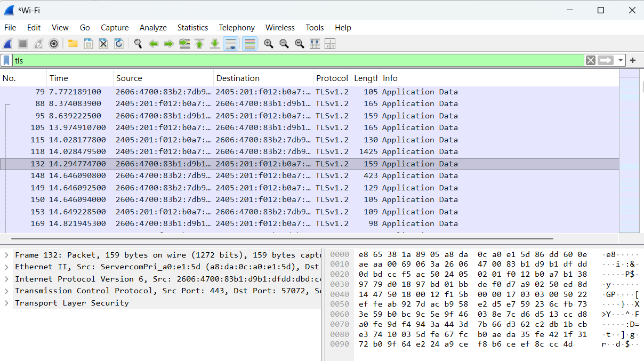Reset text to normal size
The width and height of the screenshot is (644, 361).
click(x=300, y=44)
